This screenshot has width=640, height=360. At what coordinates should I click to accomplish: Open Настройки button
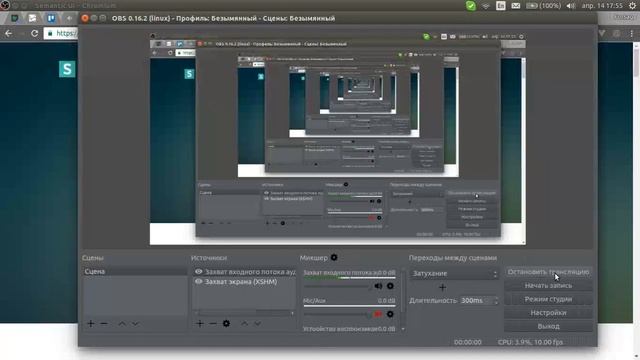point(548,313)
